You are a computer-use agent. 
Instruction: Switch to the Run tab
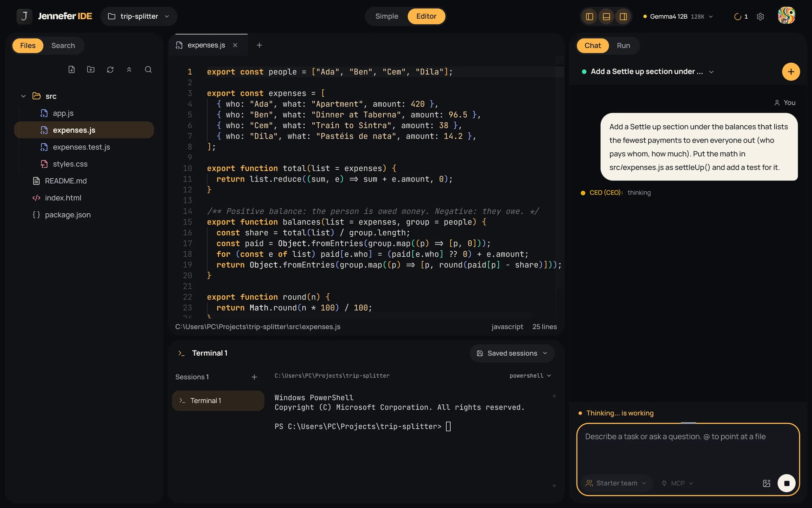tap(623, 45)
